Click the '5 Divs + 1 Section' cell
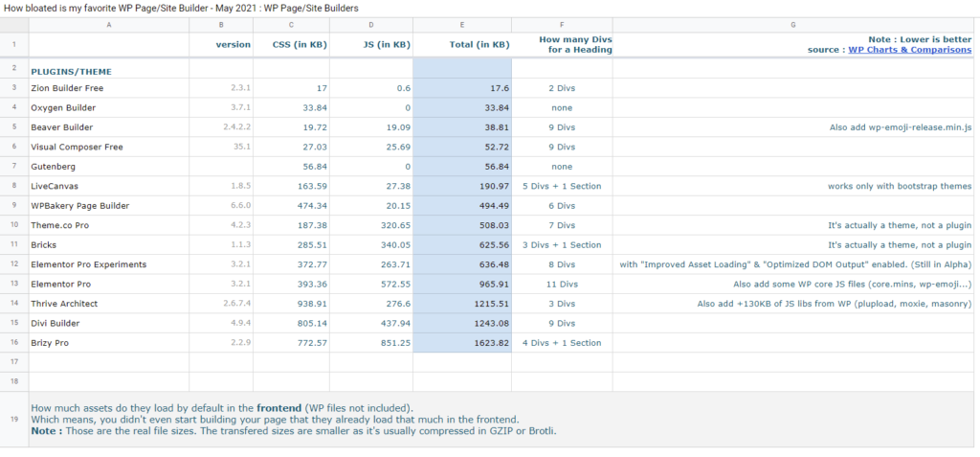 coord(562,186)
